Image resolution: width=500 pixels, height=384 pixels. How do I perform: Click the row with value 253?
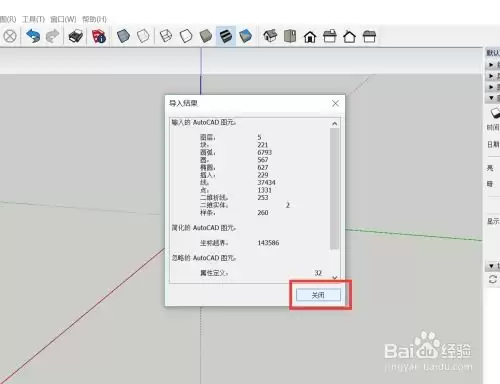234,198
